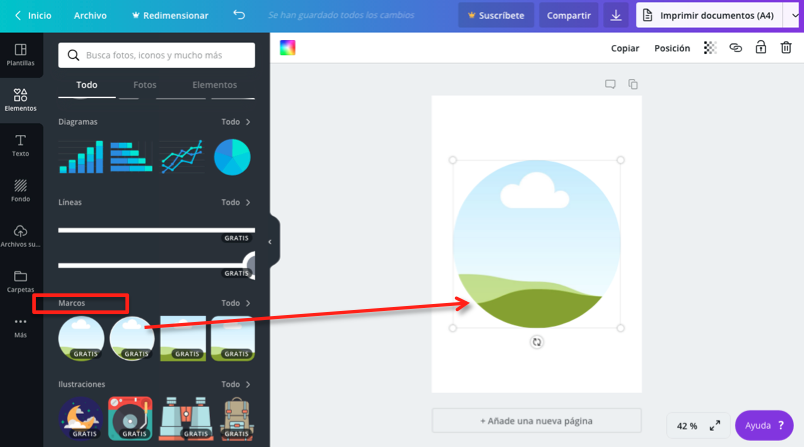Screen dimensions: 804x447
Task: Open the rainbow color picker swatch
Action: [287, 48]
